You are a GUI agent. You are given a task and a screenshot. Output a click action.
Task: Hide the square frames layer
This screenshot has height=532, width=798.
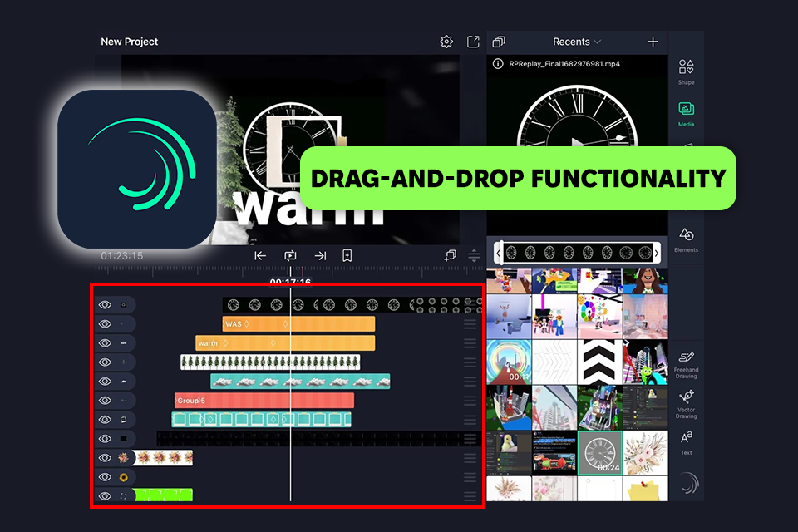[x=105, y=420]
